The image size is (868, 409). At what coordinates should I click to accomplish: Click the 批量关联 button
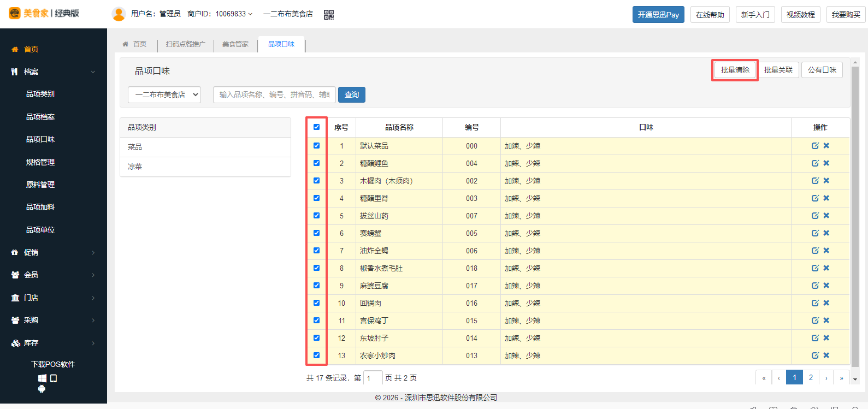[x=778, y=70]
